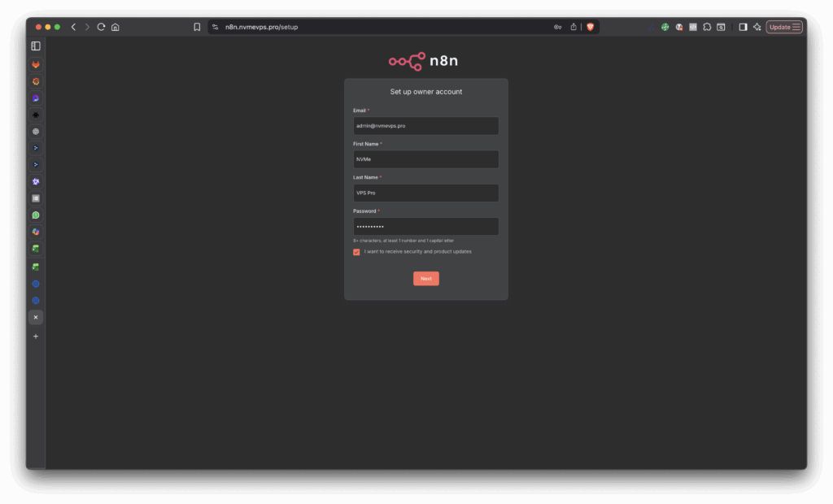The image size is (833, 504).
Task: Uncheck security and product updates checkbox
Action: click(356, 252)
